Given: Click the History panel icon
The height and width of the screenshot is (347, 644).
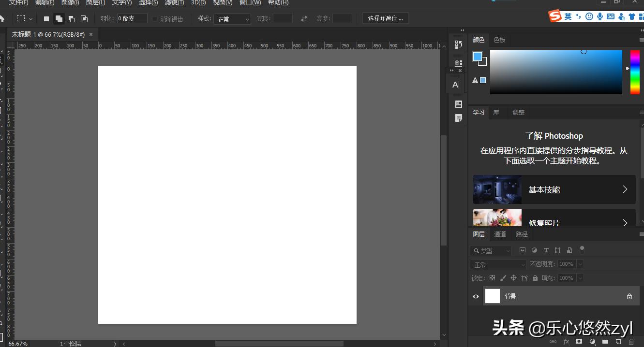Looking at the screenshot, I should point(458,44).
